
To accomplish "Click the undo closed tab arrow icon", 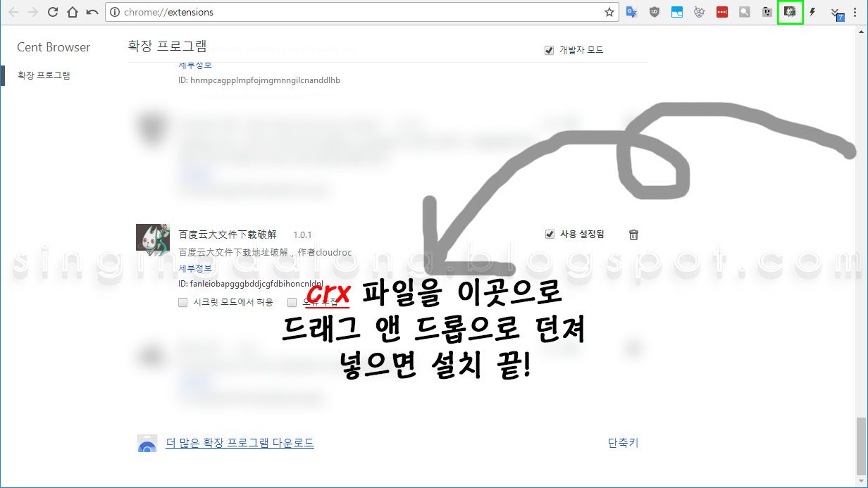I will click(x=92, y=12).
